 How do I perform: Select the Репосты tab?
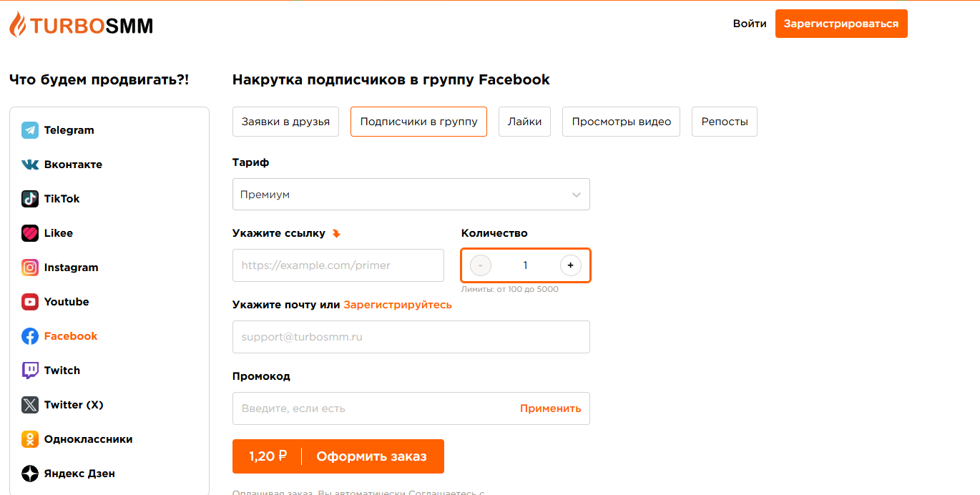click(x=725, y=122)
